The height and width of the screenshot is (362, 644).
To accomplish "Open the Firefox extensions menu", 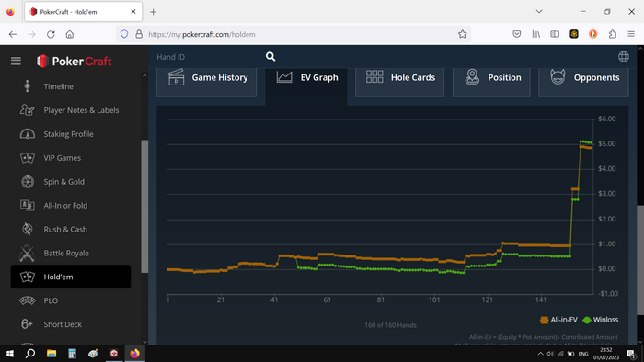I will (x=613, y=34).
